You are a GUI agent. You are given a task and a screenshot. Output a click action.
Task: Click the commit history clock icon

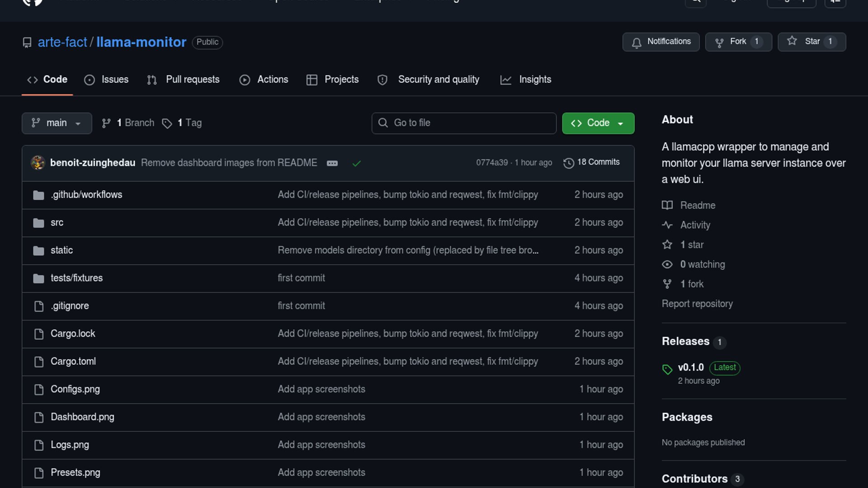click(568, 163)
